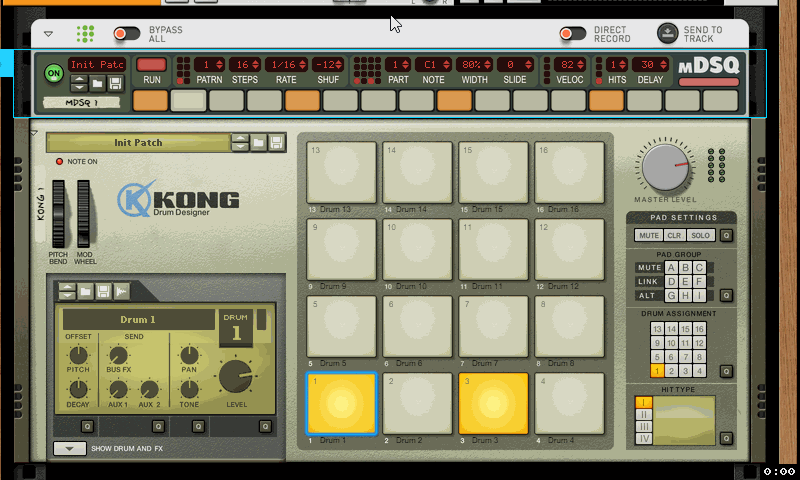This screenshot has height=480, width=800.
Task: Click the Kong Init Patch name display
Action: (138, 143)
